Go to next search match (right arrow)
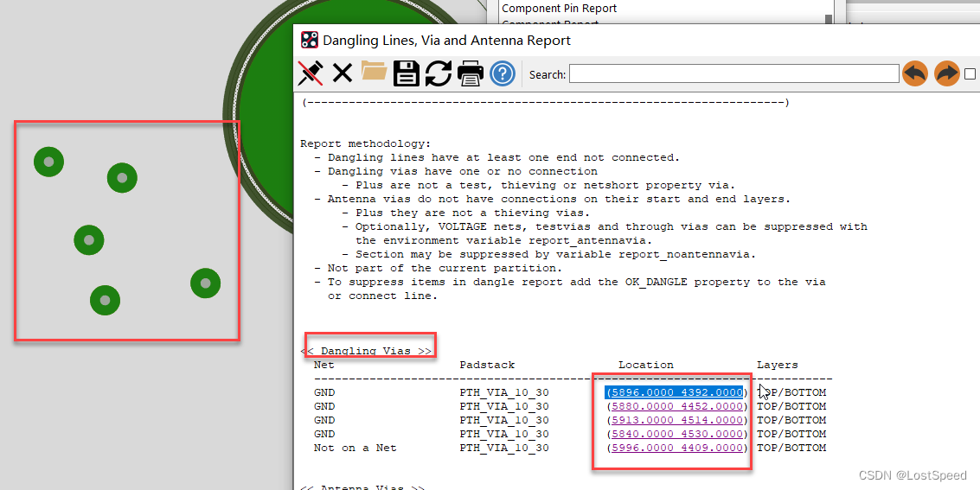Image resolution: width=980 pixels, height=490 pixels. point(947,73)
